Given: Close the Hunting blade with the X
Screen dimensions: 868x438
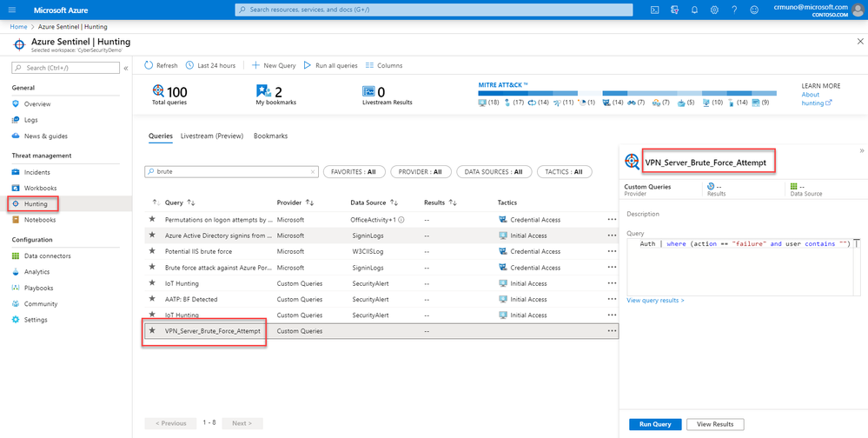Looking at the screenshot, I should coord(859,42).
